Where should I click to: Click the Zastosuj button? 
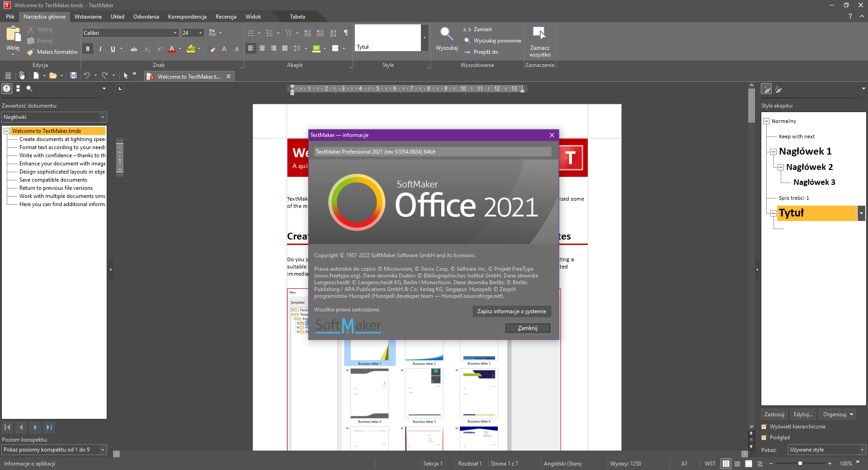click(774, 414)
